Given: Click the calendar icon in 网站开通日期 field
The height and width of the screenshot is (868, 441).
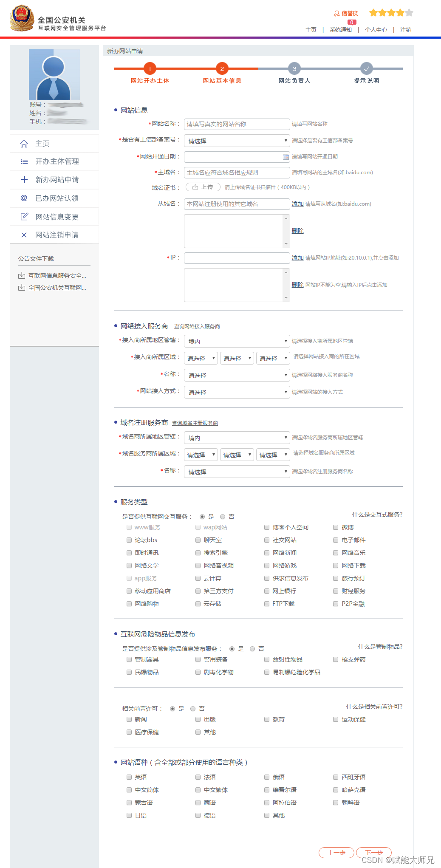Looking at the screenshot, I should coord(286,157).
